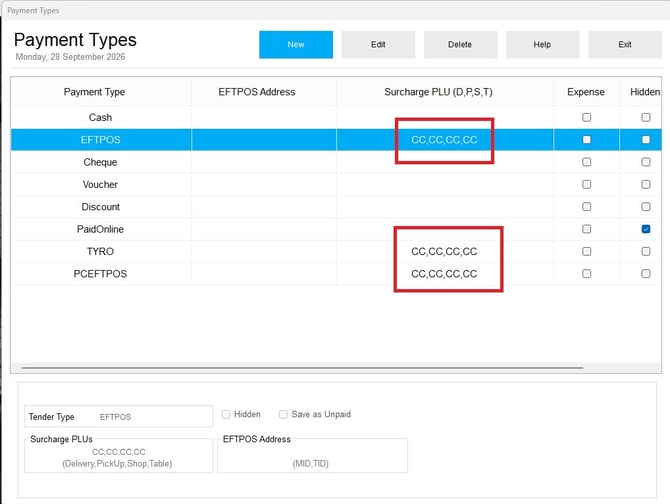670x504 pixels.
Task: Toggle Hidden checkbox for TYRO
Action: tap(646, 251)
